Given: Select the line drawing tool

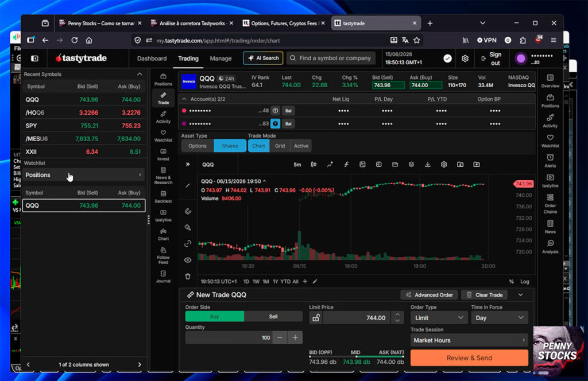Looking at the screenshot, I should point(188,185).
